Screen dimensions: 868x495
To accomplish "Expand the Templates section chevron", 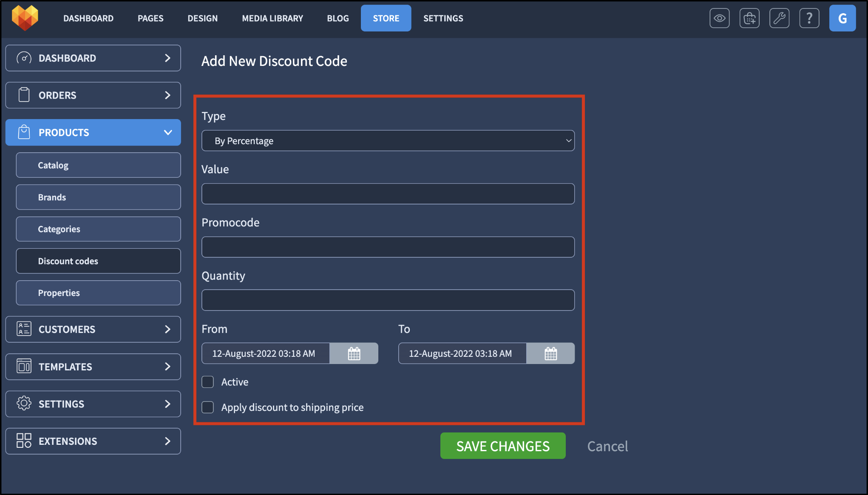I will point(167,367).
